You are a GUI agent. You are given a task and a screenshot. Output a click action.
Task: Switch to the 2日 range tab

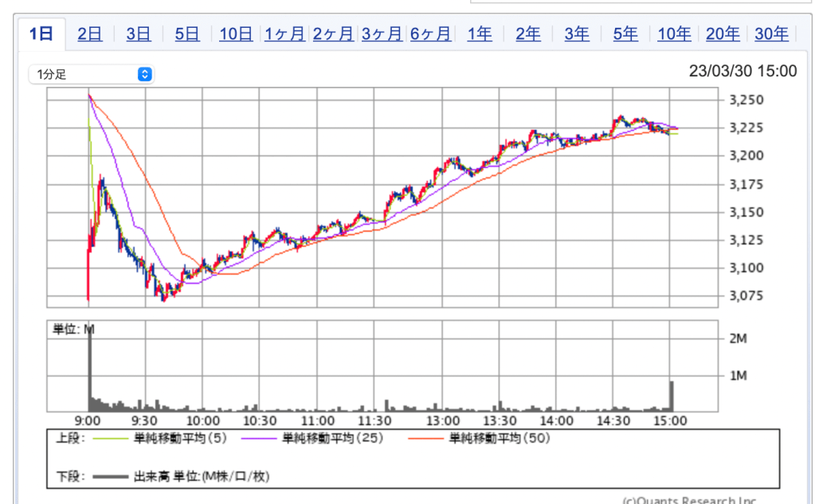click(89, 33)
